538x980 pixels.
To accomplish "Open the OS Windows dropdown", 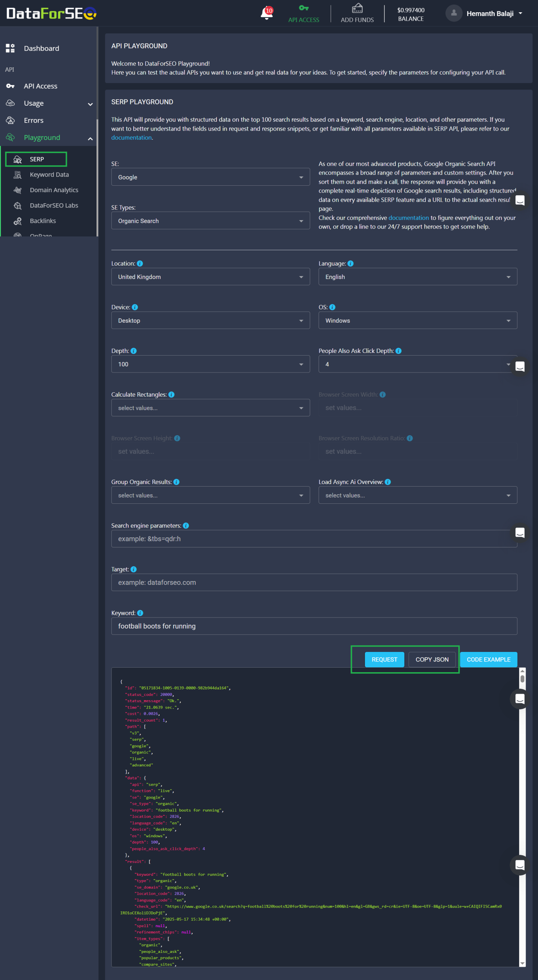I will pyautogui.click(x=418, y=320).
